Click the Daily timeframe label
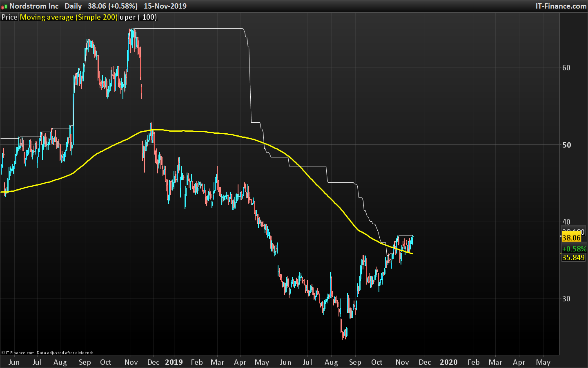Viewport: 588px width, 368px height. tap(73, 6)
